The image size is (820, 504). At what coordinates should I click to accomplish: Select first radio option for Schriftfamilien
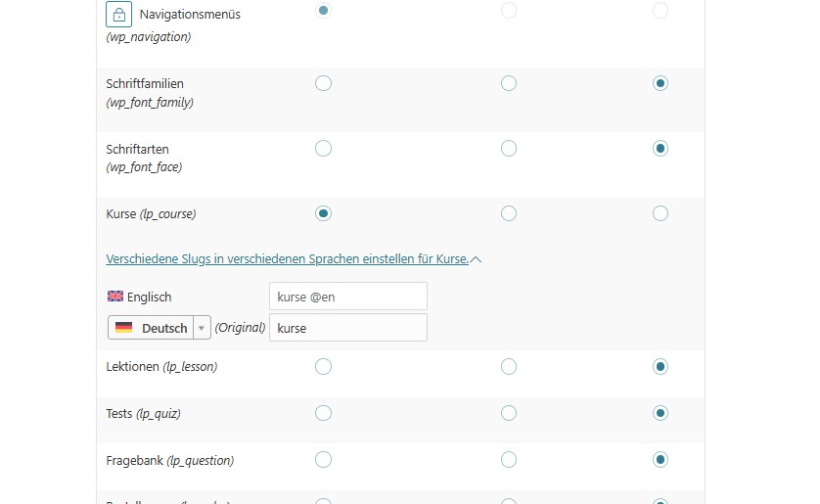point(324,83)
